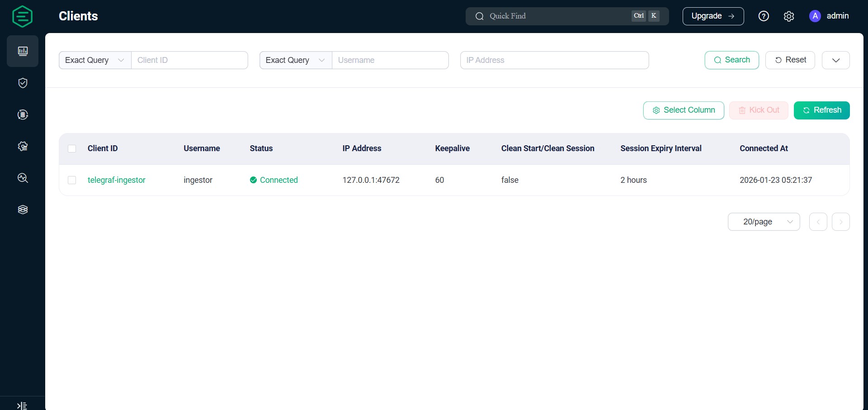Open the first Exact Query dropdown
The image size is (868, 410).
[x=94, y=60]
